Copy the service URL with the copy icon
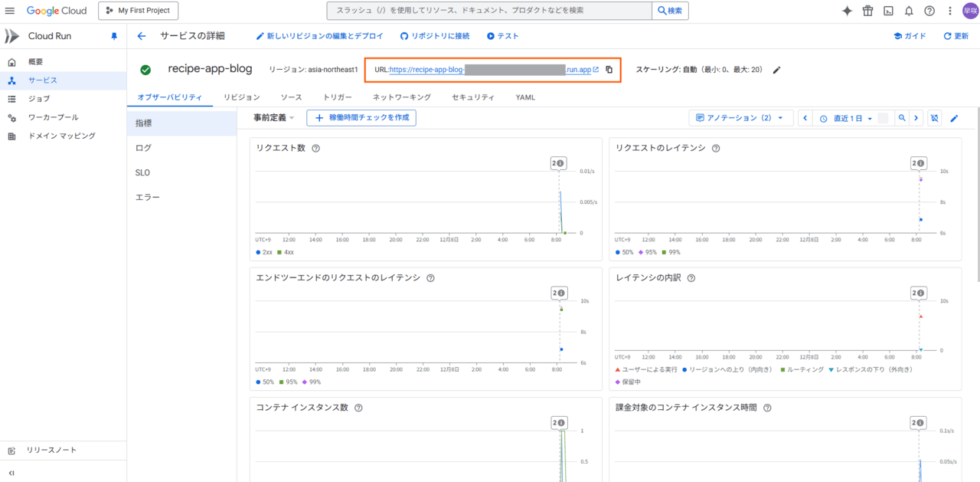The width and height of the screenshot is (980, 482). click(609, 70)
